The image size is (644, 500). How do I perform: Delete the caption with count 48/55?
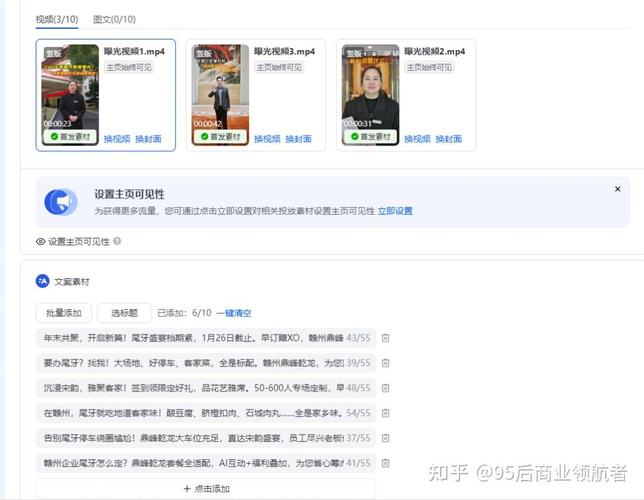(385, 388)
